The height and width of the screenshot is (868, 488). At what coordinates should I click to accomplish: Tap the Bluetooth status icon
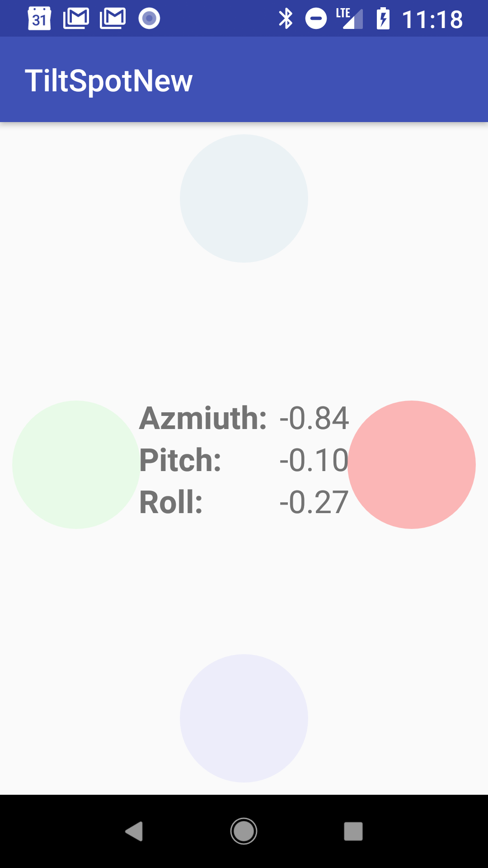coord(286,19)
